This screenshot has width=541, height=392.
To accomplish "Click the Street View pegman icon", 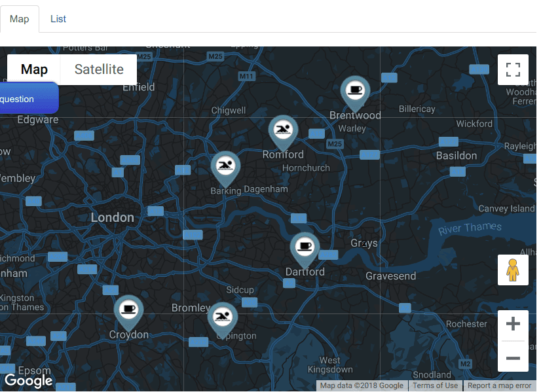I will click(513, 270).
